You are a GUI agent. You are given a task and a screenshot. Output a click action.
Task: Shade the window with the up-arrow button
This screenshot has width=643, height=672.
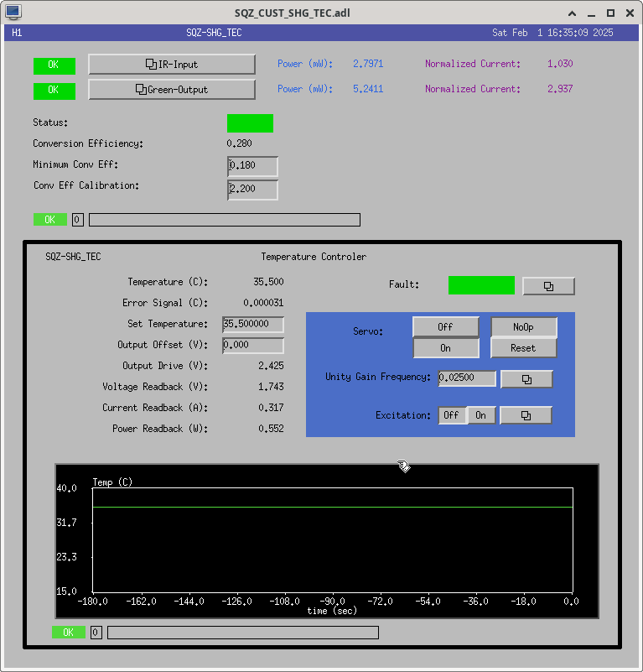(x=572, y=13)
